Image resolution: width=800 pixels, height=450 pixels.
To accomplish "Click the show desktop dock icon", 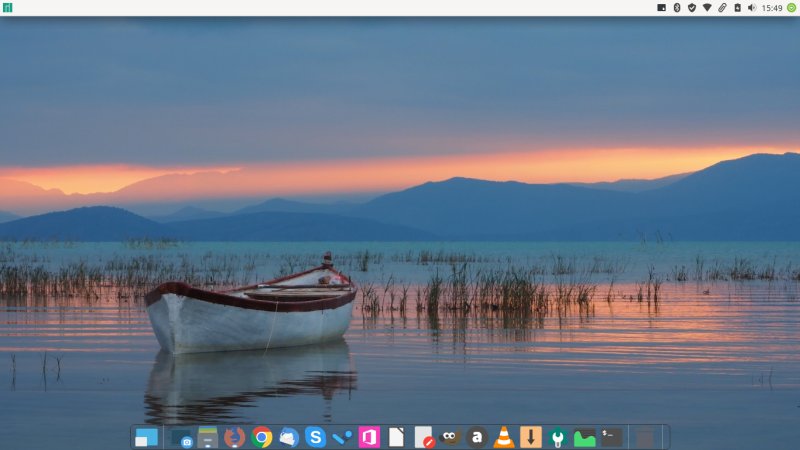I will 147,437.
